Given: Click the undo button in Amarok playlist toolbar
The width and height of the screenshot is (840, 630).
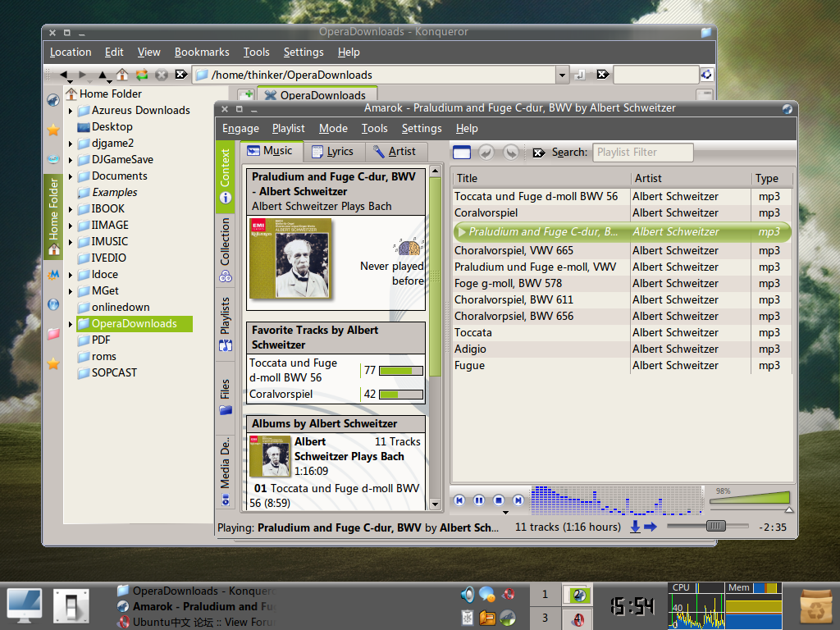Looking at the screenshot, I should coord(486,153).
